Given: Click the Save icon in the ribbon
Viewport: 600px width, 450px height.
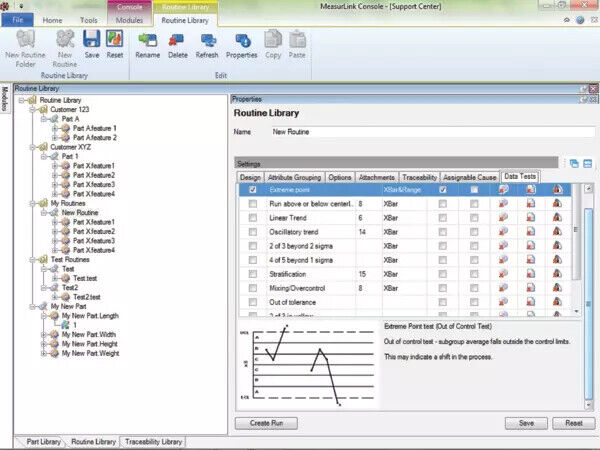Looking at the screenshot, I should pos(91,39).
